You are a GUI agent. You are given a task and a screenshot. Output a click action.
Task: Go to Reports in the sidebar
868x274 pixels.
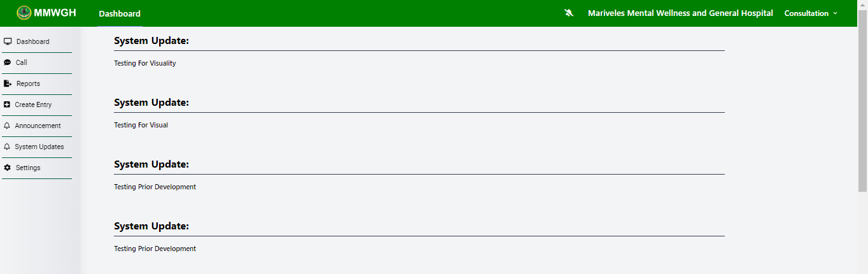[x=28, y=83]
